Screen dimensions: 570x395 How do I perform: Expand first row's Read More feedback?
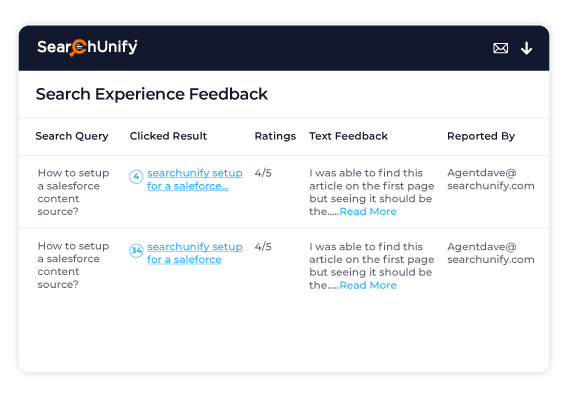(x=368, y=211)
